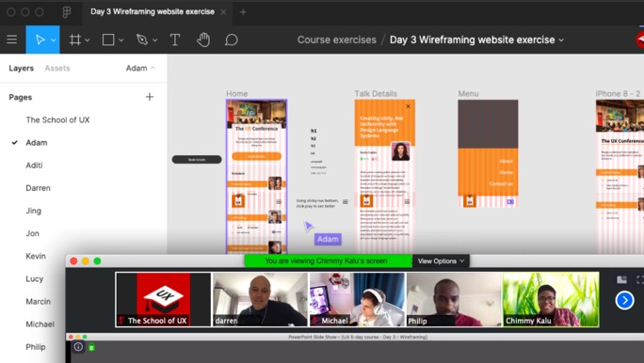644x363 pixels.
Task: Select the Rectangle shape tool
Action: pos(108,39)
